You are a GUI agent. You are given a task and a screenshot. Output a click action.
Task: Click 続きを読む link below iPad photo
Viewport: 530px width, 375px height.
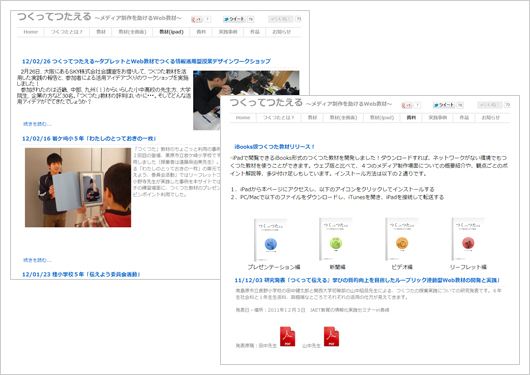click(x=37, y=260)
